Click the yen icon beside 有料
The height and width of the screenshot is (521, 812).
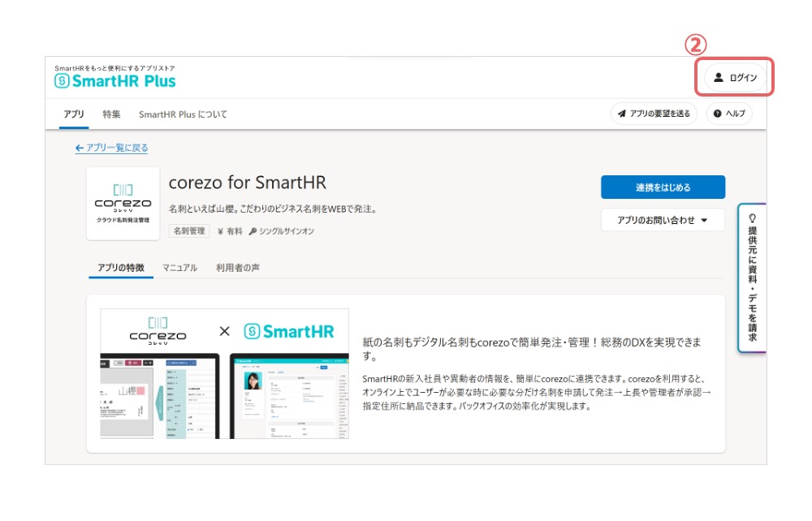(220, 231)
